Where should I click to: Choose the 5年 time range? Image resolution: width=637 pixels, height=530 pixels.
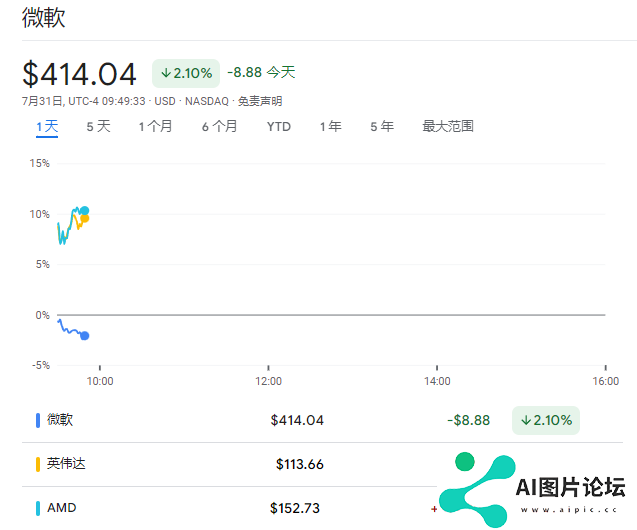coord(381,127)
